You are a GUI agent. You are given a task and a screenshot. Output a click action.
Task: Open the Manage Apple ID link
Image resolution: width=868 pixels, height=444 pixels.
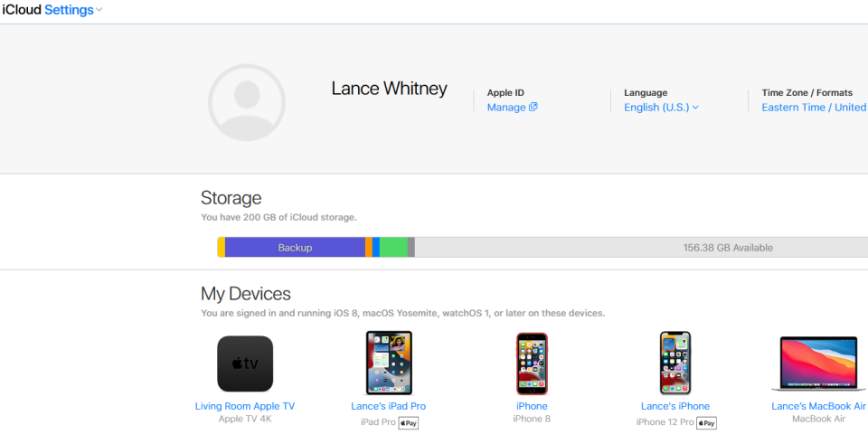(x=512, y=108)
